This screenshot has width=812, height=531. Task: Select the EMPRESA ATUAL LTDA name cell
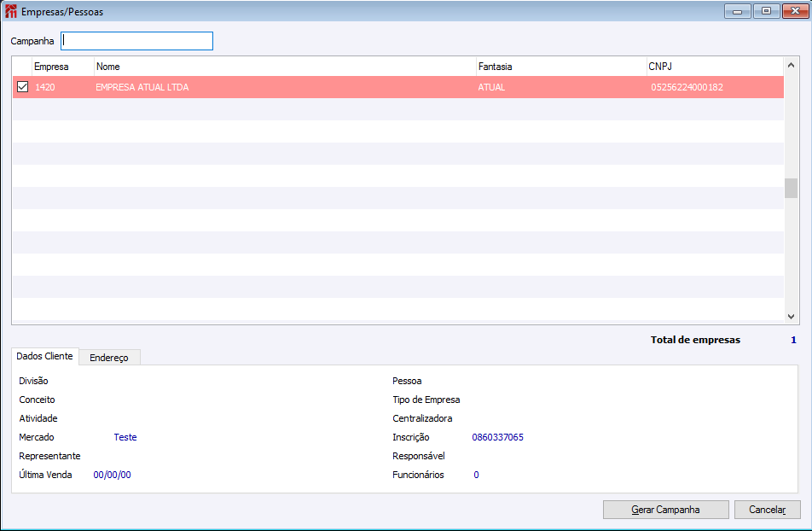click(x=142, y=87)
